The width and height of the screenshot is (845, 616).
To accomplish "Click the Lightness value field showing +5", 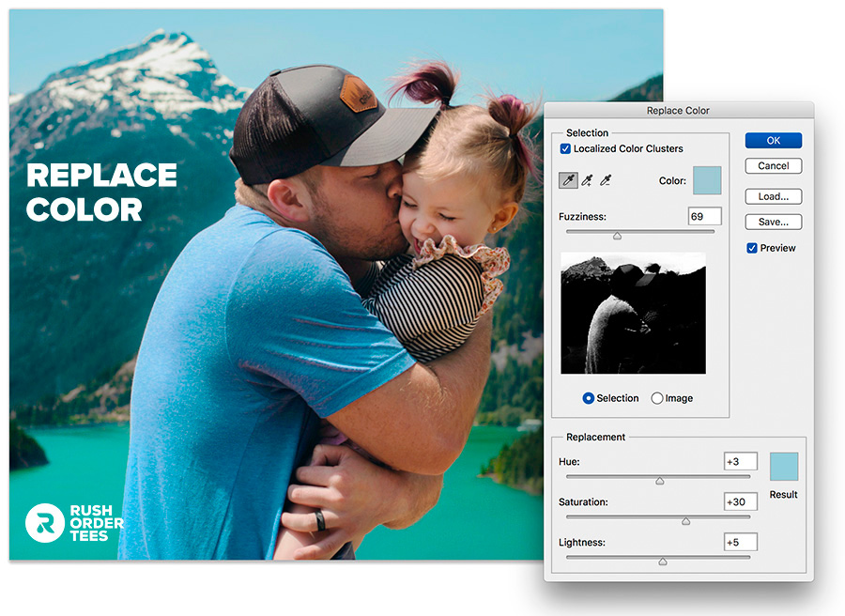I will pos(739,542).
